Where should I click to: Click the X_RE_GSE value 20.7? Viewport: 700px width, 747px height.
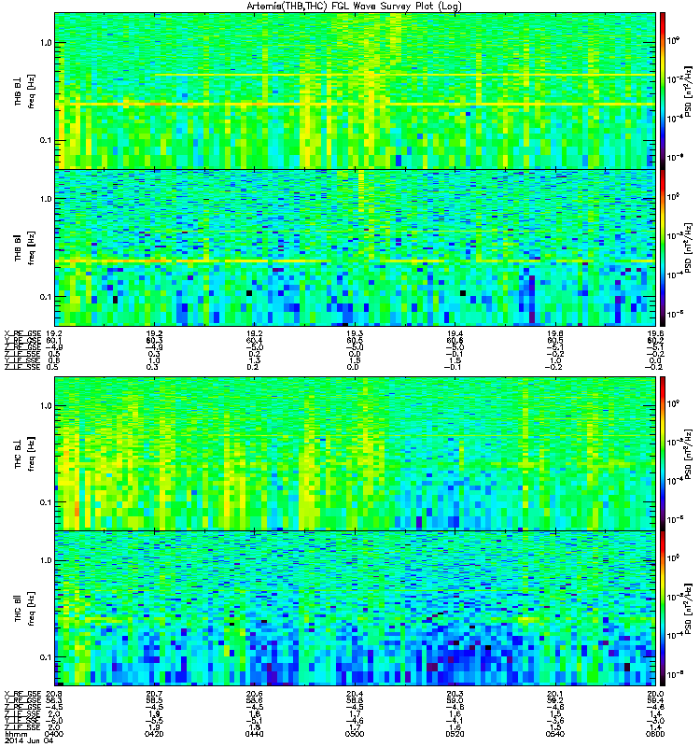(154, 694)
